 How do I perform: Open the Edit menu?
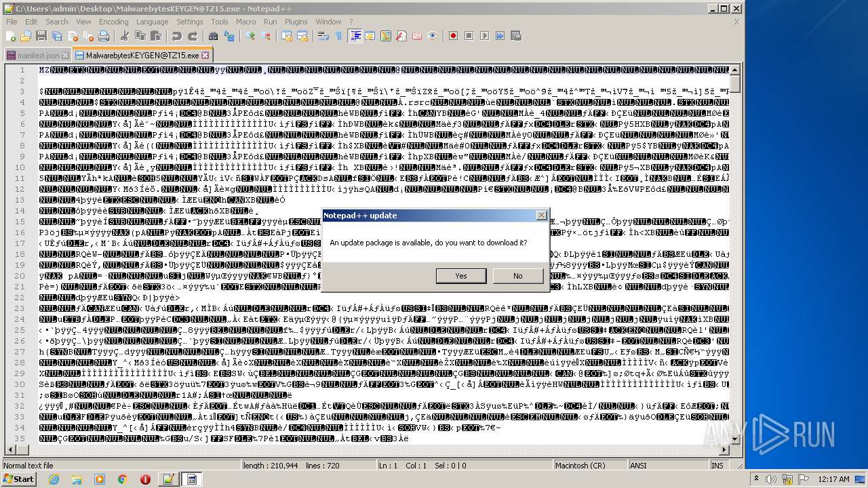[x=31, y=22]
